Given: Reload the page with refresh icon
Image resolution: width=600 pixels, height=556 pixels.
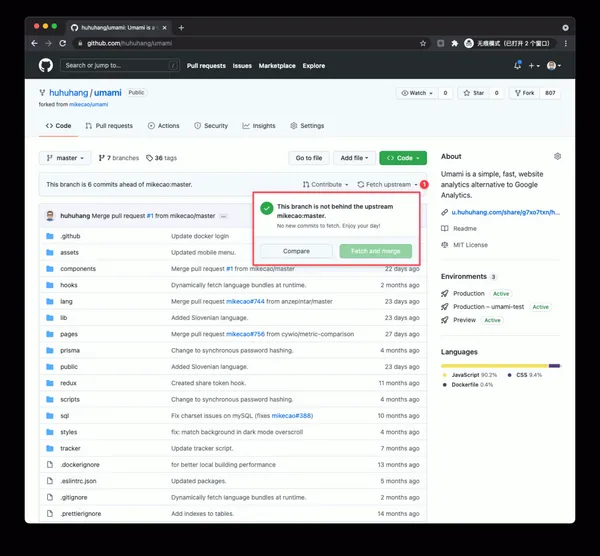Looking at the screenshot, I should coord(63,43).
